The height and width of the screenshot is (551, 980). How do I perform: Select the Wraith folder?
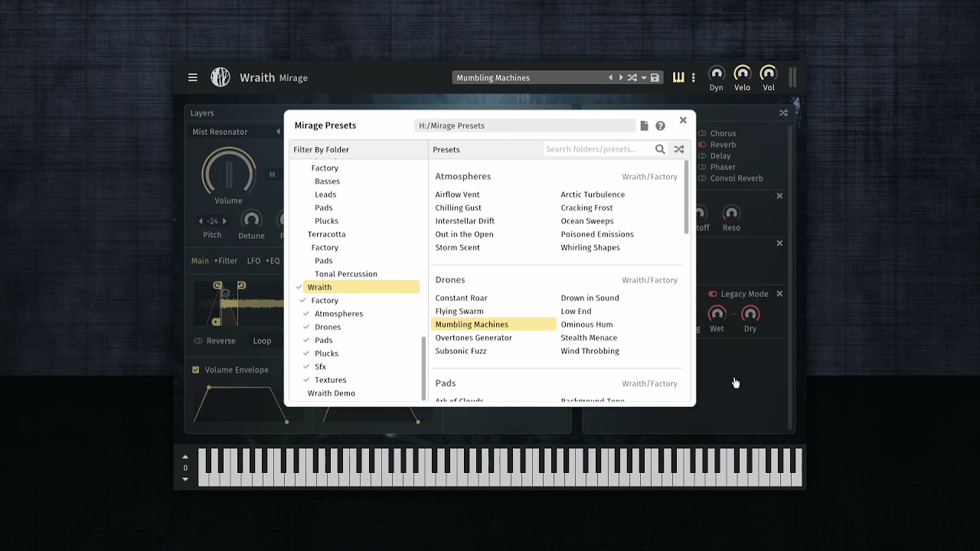(x=361, y=287)
